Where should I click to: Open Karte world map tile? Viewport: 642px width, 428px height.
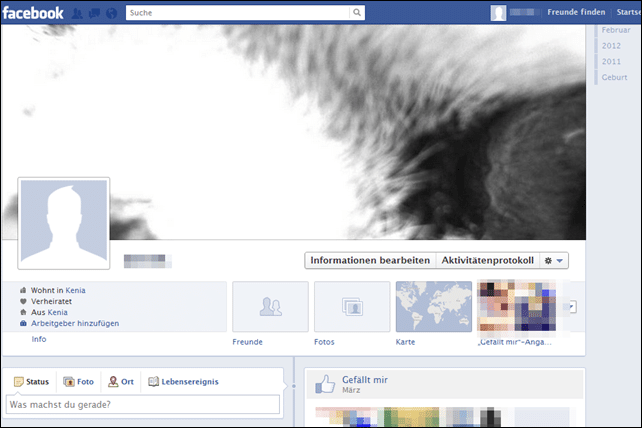tap(434, 306)
